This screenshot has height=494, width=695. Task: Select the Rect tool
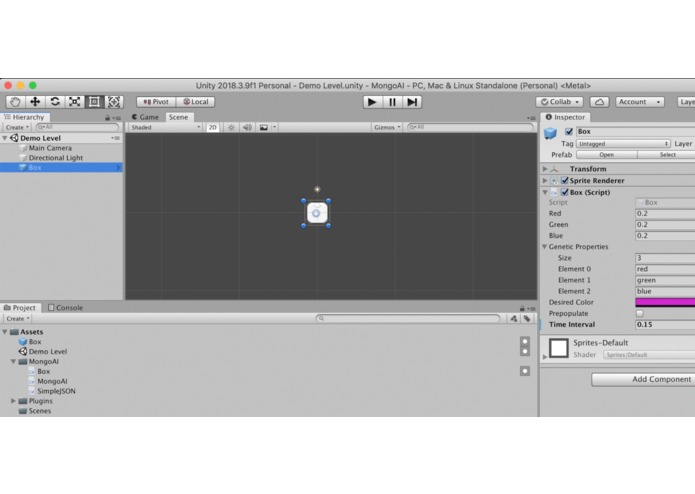point(94,102)
